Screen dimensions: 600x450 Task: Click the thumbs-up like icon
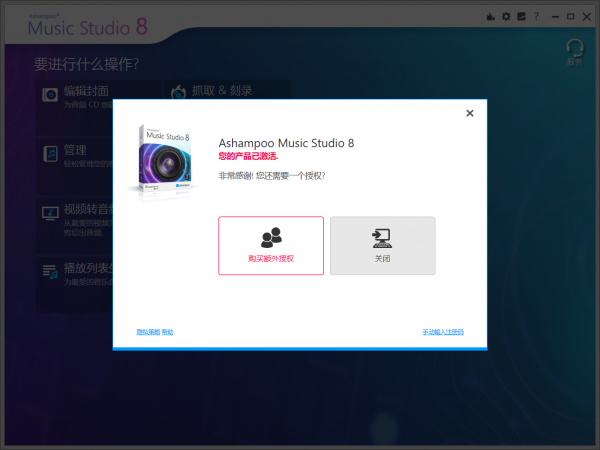pyautogui.click(x=491, y=16)
